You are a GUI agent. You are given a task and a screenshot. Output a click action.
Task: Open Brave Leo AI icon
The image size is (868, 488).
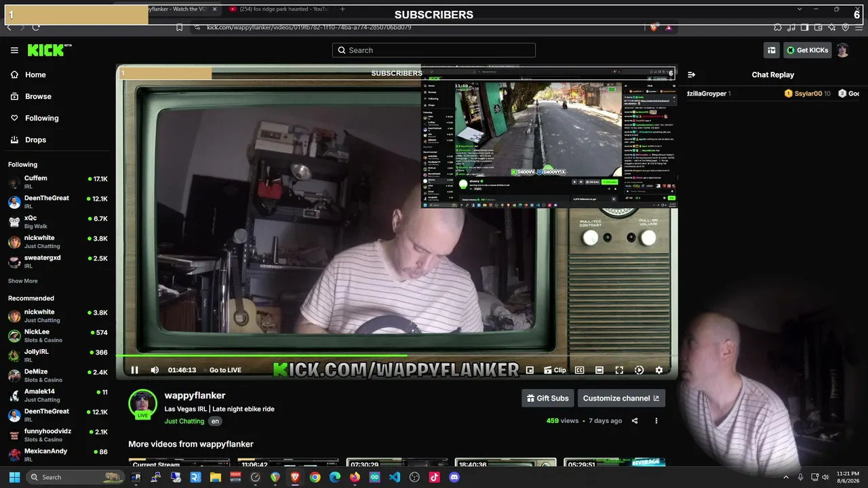[831, 27]
